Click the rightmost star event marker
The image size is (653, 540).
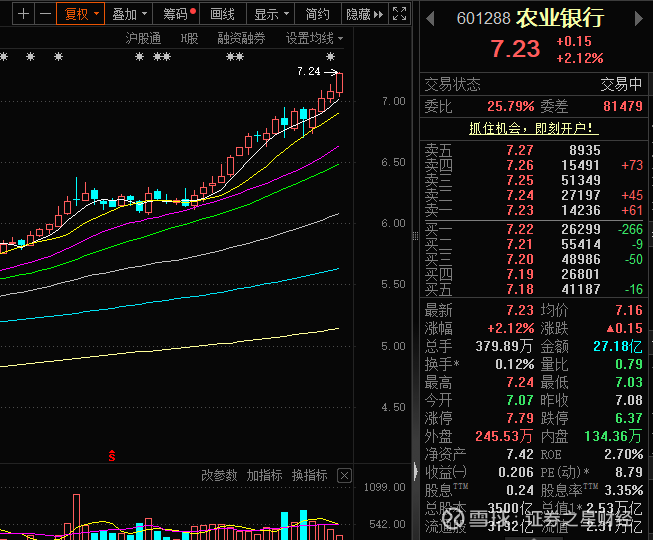(x=330, y=56)
